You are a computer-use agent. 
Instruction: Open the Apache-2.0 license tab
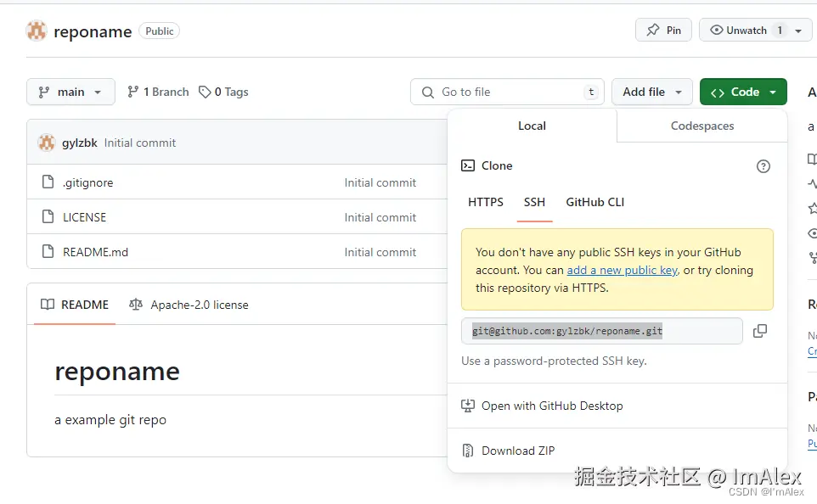point(189,305)
